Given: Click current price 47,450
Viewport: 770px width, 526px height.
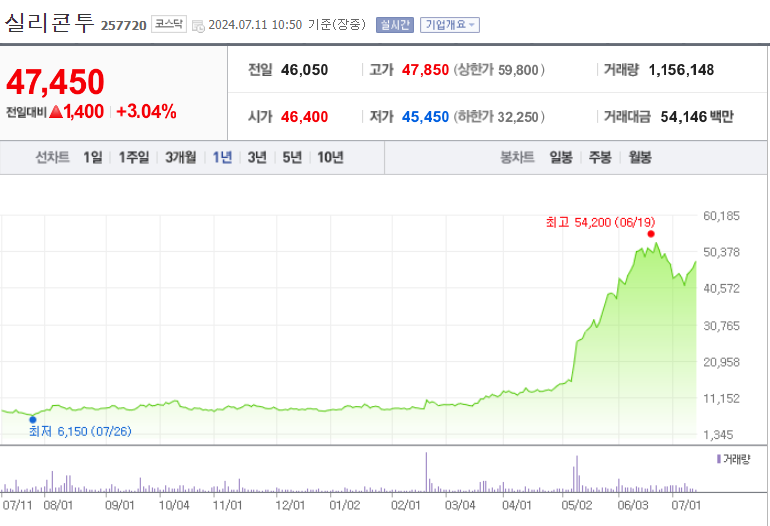Looking at the screenshot, I should pos(55,82).
